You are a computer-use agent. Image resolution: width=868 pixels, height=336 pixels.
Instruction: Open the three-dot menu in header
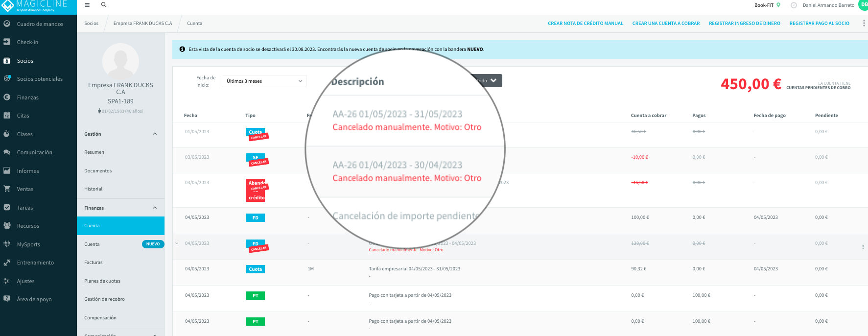pos(864,24)
